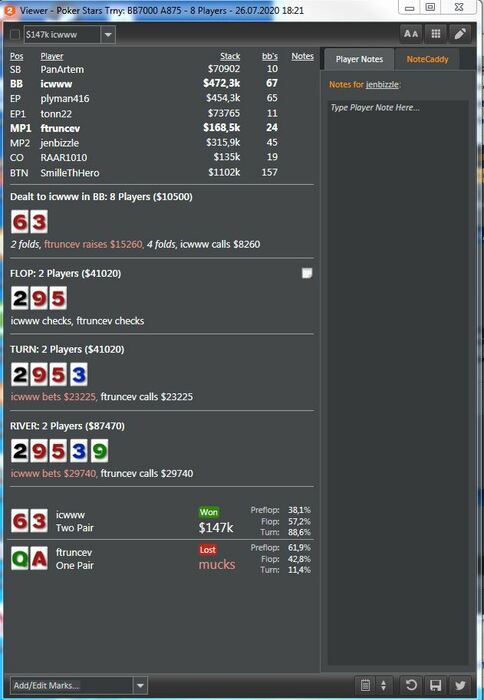Image resolution: width=484 pixels, height=700 pixels.
Task: Click the AA font size icon
Action: point(411,34)
